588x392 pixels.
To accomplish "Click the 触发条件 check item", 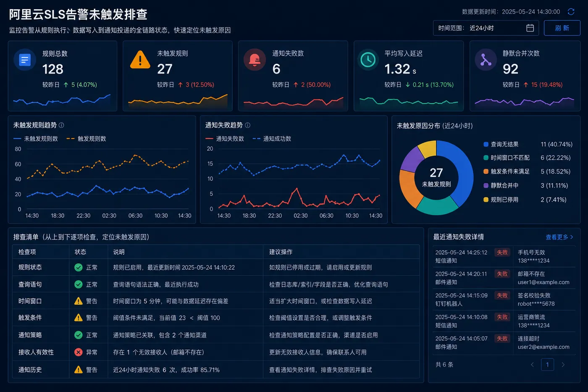I will 30,318.
